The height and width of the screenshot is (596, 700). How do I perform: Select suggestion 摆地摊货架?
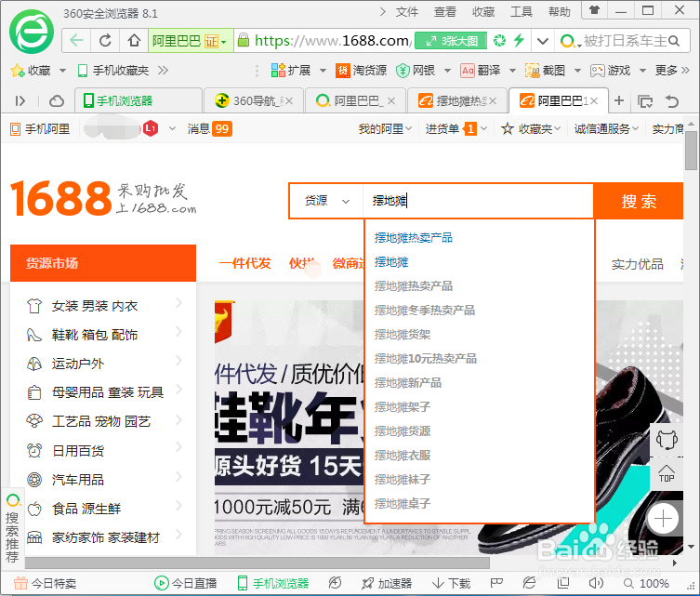click(403, 335)
